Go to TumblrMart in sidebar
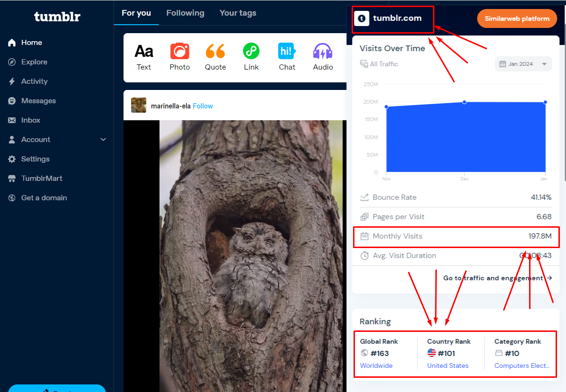This screenshot has width=566, height=392. point(42,178)
